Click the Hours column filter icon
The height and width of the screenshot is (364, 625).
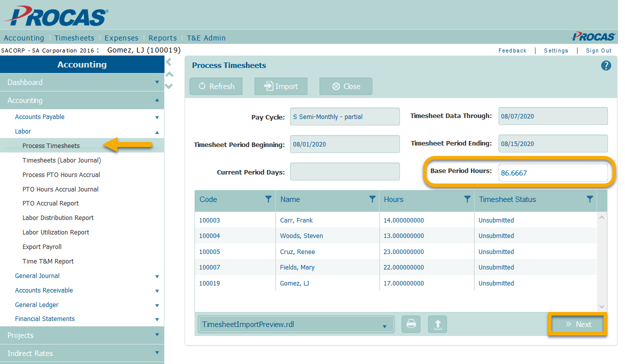coord(467,199)
